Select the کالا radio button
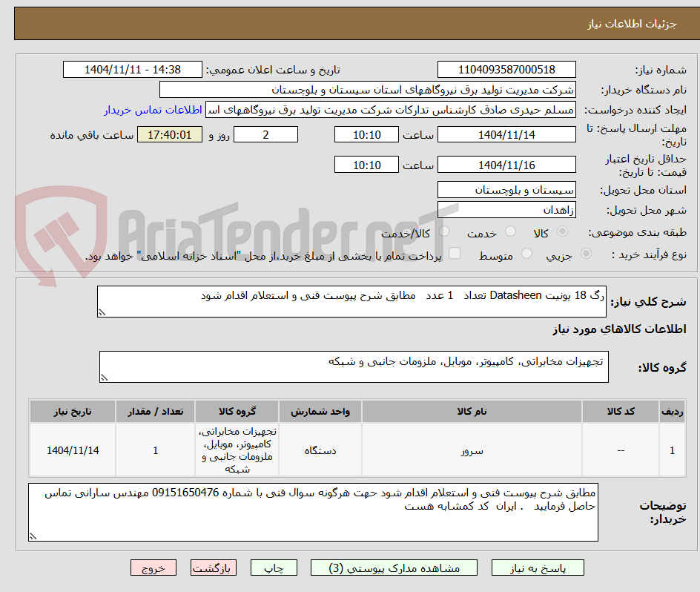Screen dimensions: 700x592 [563, 231]
